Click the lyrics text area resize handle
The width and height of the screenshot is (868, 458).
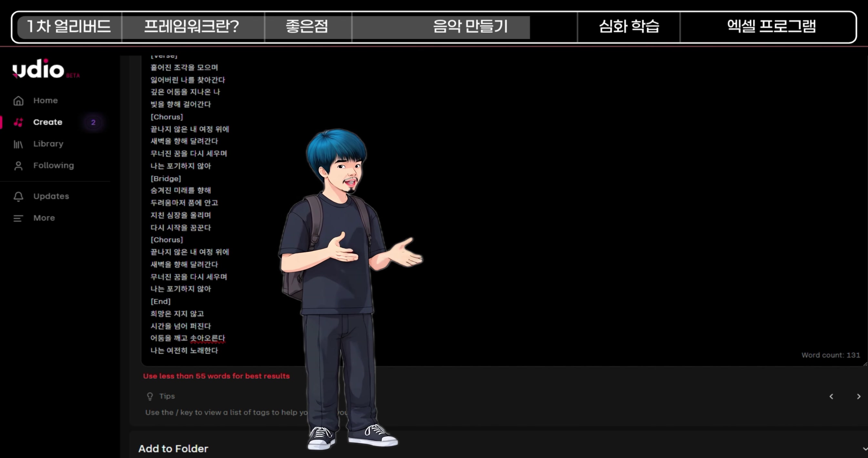(x=865, y=364)
